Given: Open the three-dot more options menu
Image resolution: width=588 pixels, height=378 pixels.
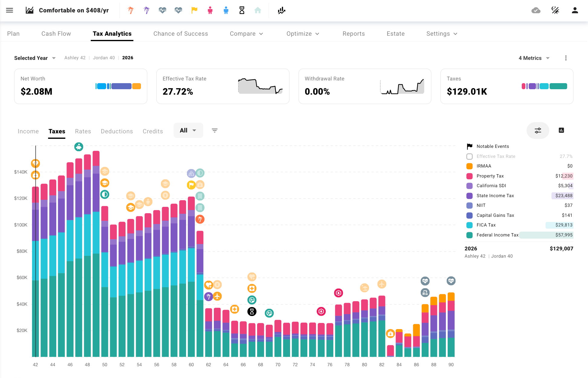Looking at the screenshot, I should pos(566,58).
